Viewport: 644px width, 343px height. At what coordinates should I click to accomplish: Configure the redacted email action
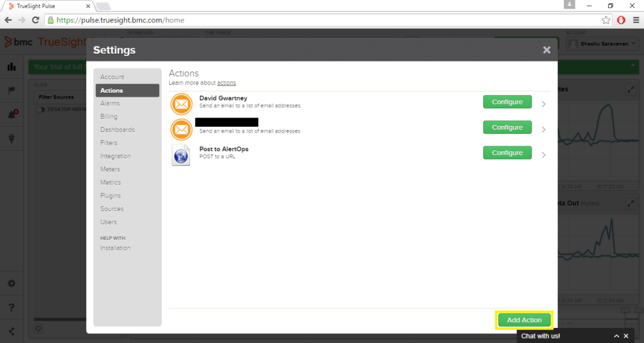click(x=508, y=127)
